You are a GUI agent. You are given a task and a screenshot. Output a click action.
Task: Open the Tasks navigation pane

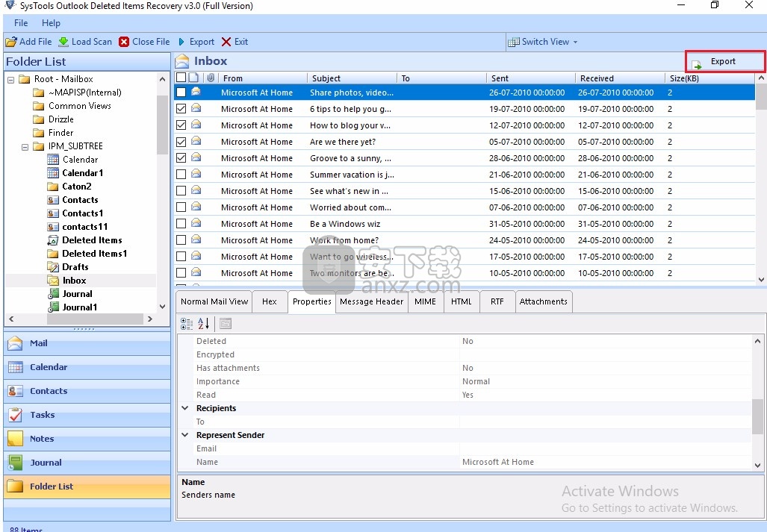(x=87, y=416)
